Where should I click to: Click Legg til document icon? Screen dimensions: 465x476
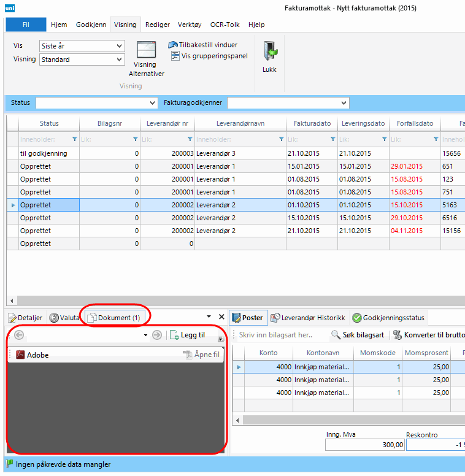coord(174,335)
